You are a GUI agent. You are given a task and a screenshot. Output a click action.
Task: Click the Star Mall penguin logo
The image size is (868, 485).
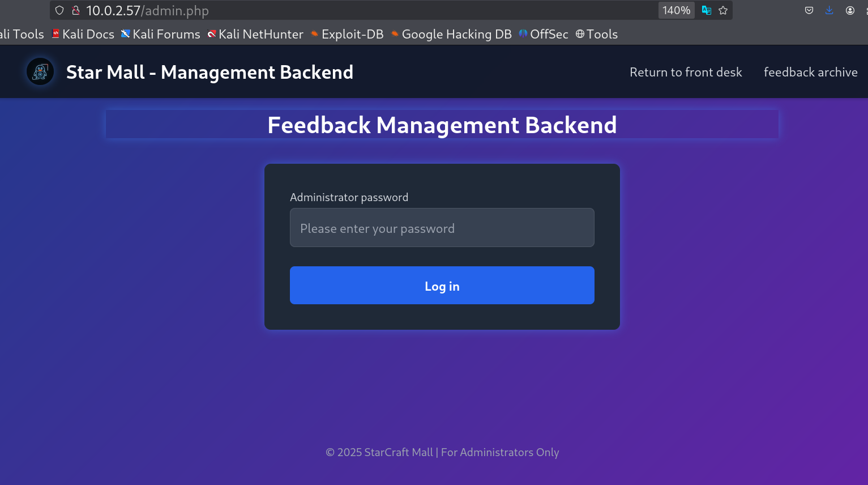(x=40, y=72)
